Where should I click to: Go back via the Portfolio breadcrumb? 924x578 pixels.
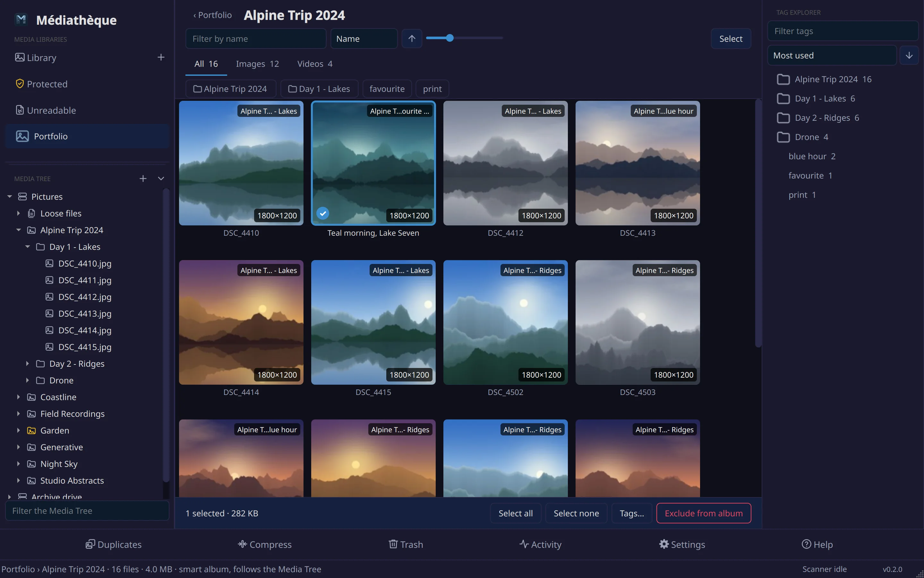click(x=212, y=15)
